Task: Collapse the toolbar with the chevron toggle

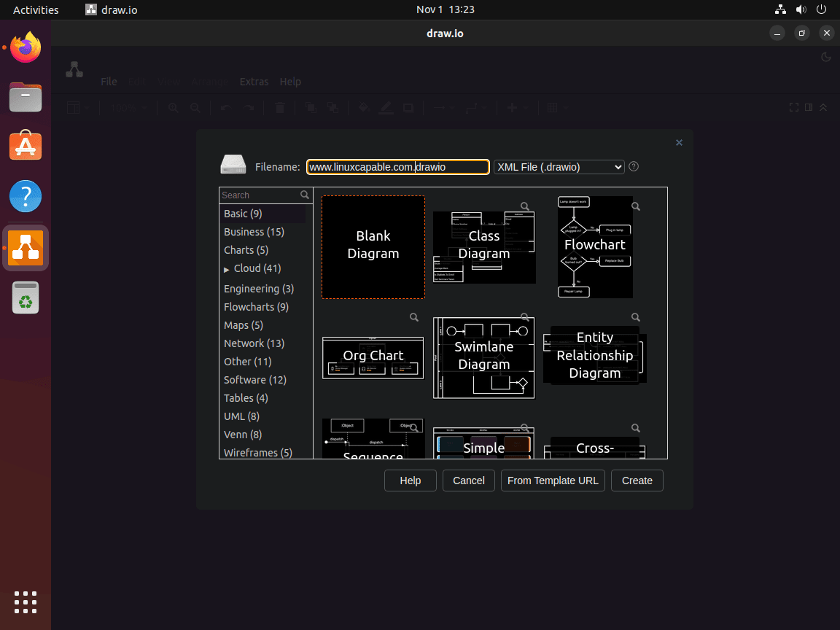Action: pos(823,107)
